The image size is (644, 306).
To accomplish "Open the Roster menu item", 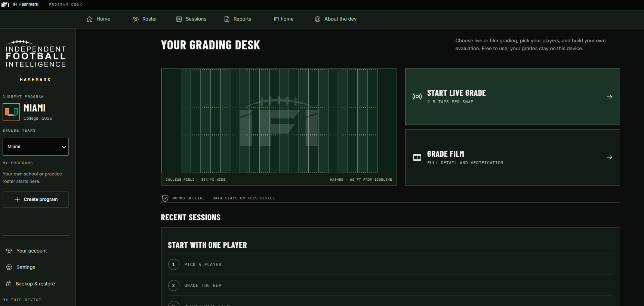I will pyautogui.click(x=145, y=19).
